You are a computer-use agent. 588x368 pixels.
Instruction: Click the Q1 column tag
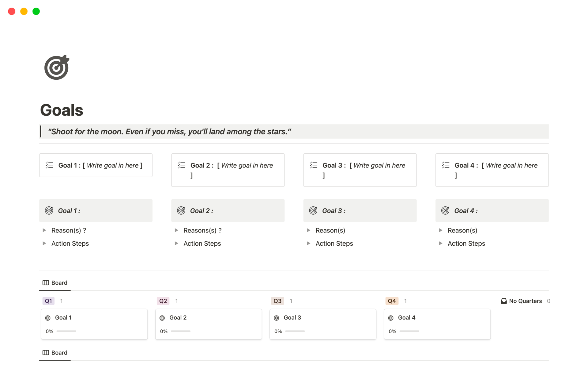48,301
